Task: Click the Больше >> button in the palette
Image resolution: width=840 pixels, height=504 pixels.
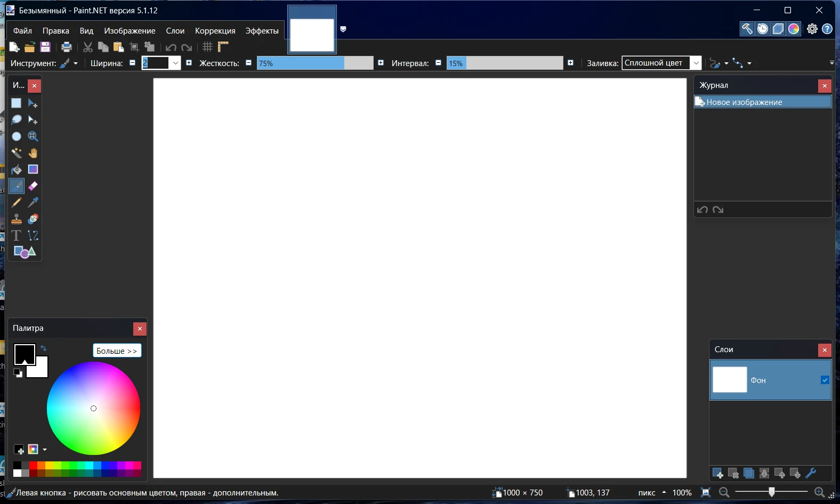Action: pyautogui.click(x=117, y=351)
